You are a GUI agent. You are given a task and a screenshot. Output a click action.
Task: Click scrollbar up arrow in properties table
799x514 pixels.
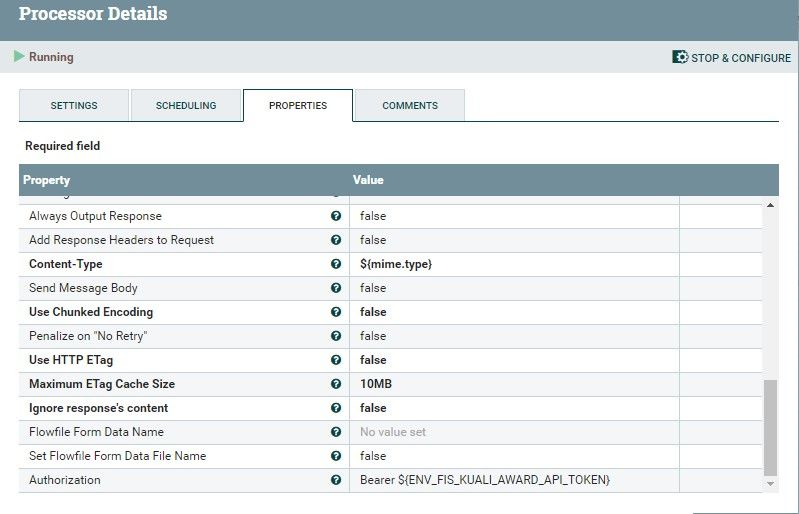(x=770, y=204)
